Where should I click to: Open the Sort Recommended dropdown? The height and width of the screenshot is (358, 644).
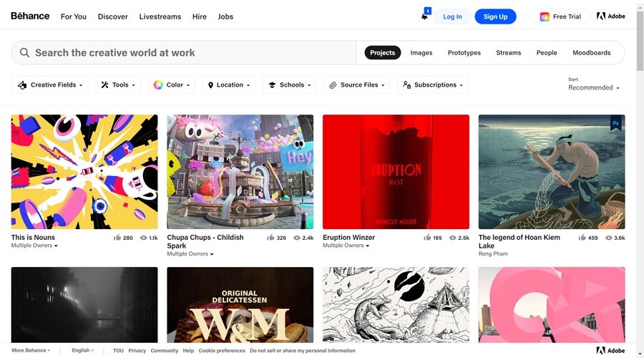click(x=593, y=87)
